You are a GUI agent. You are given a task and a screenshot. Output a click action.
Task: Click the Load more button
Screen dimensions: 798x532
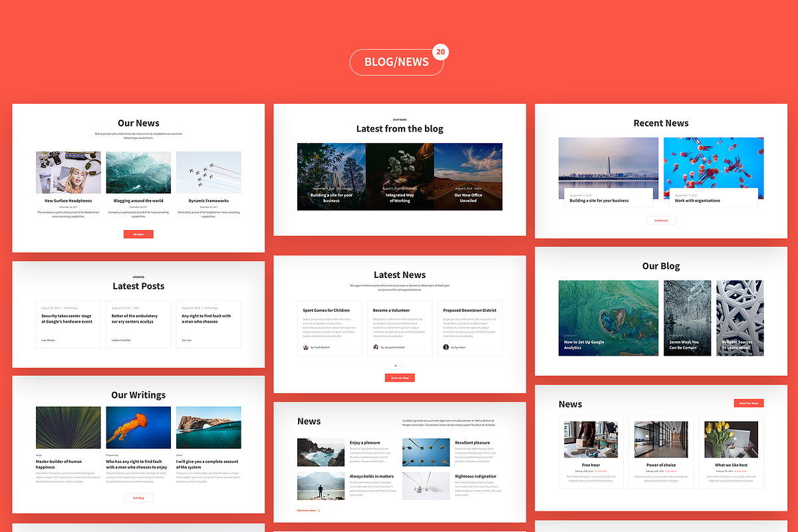coord(661,220)
